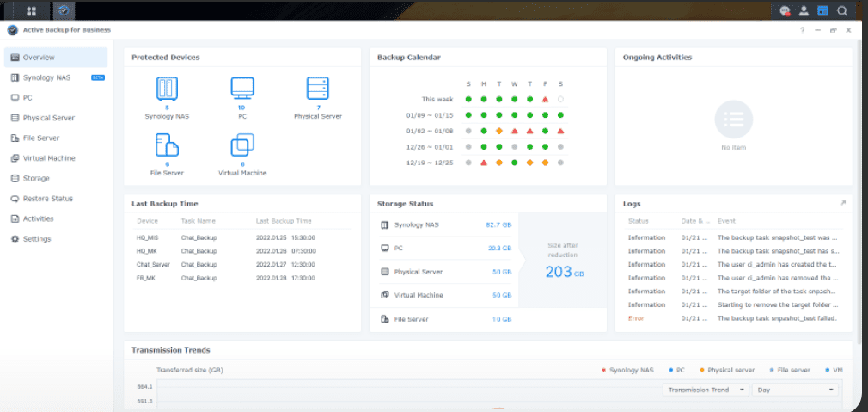Go to Physical Server in sidebar

(56, 118)
